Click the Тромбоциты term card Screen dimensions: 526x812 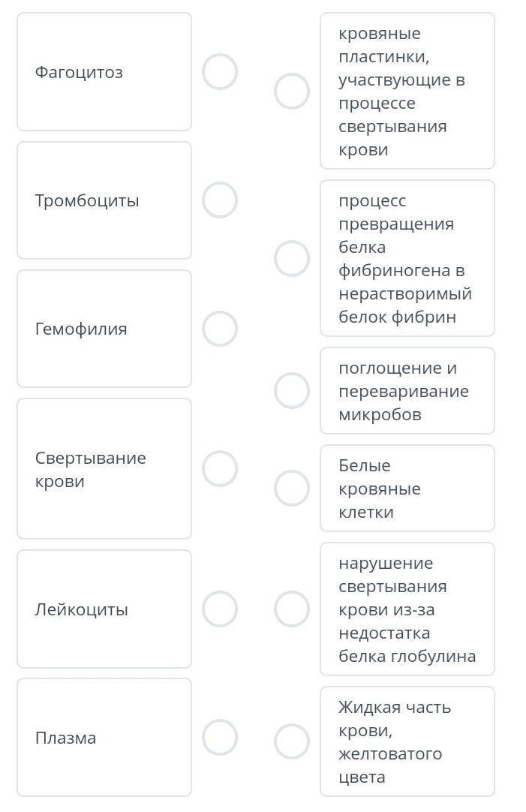coord(104,200)
